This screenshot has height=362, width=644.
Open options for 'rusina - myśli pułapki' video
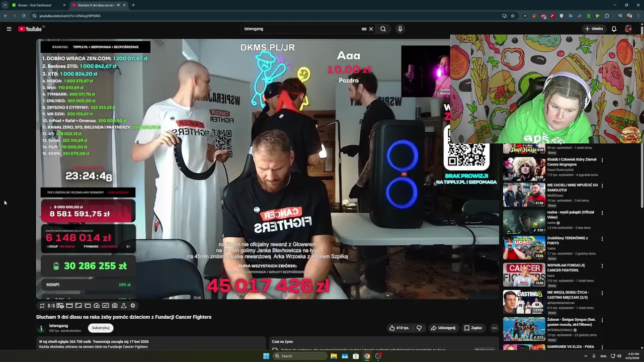(602, 213)
